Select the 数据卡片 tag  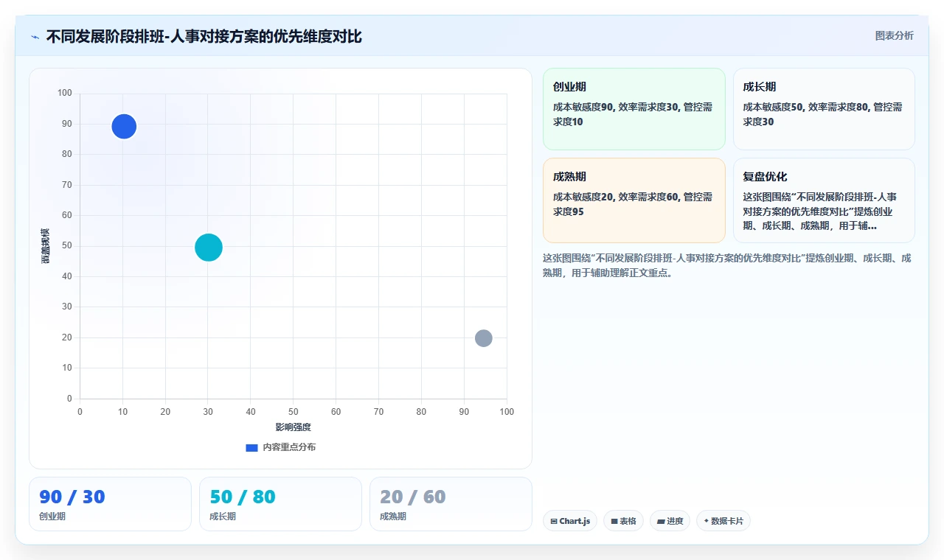pos(723,521)
